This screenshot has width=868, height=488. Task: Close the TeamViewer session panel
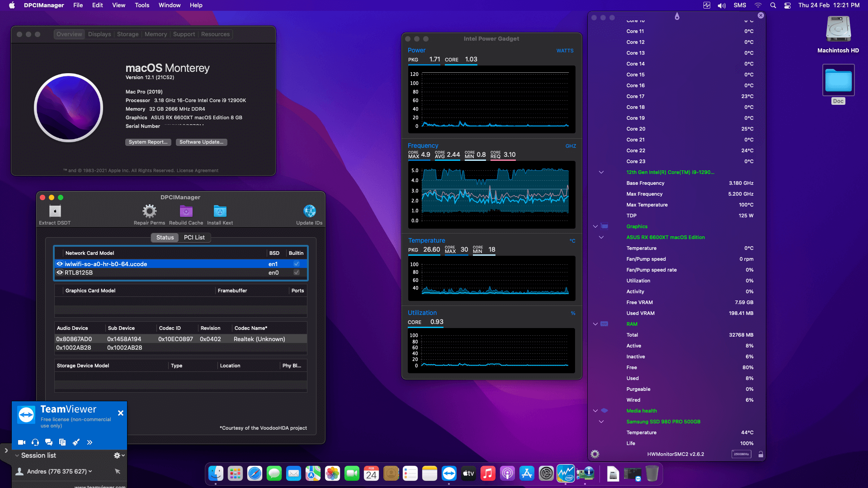tap(121, 413)
